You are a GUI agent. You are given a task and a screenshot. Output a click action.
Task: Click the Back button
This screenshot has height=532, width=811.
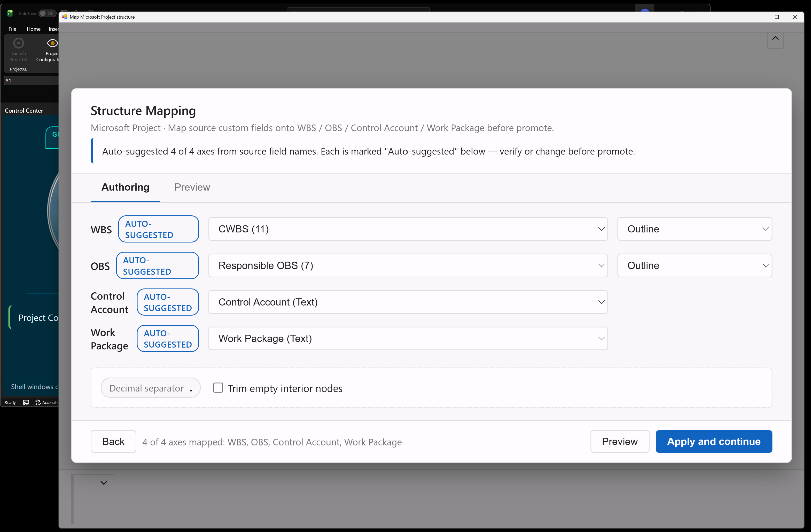pyautogui.click(x=113, y=441)
